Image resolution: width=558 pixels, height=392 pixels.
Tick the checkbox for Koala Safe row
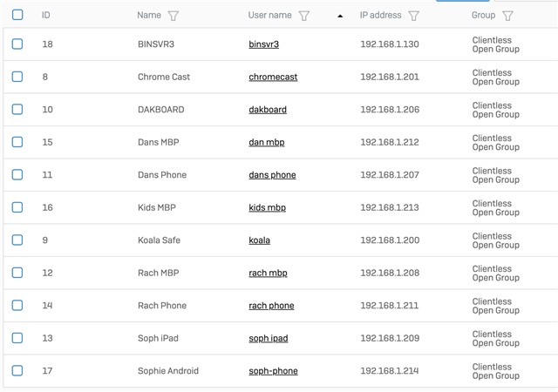click(17, 240)
